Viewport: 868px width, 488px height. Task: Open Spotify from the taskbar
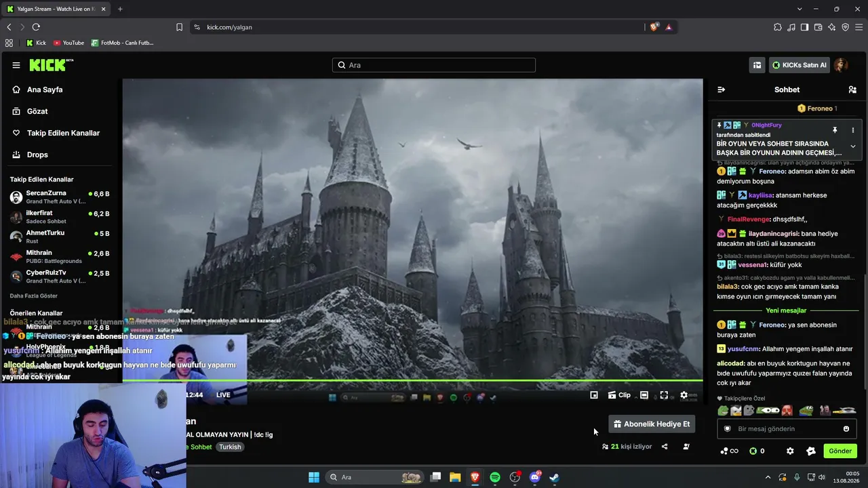[x=495, y=477]
